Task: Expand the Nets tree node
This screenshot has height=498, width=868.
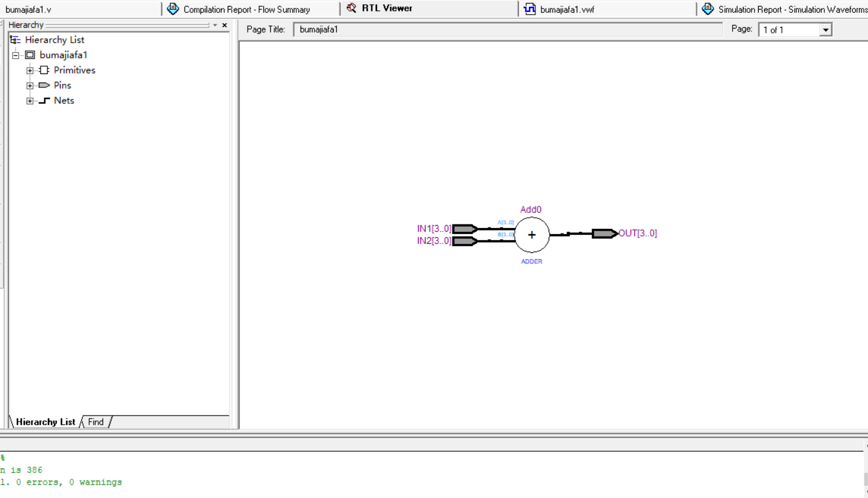Action: coord(30,101)
